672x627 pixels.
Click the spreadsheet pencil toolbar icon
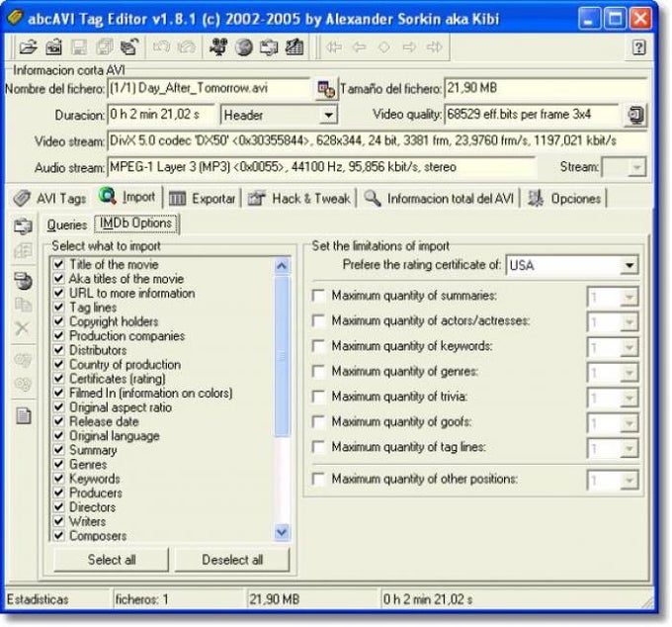pyautogui.click(x=294, y=46)
